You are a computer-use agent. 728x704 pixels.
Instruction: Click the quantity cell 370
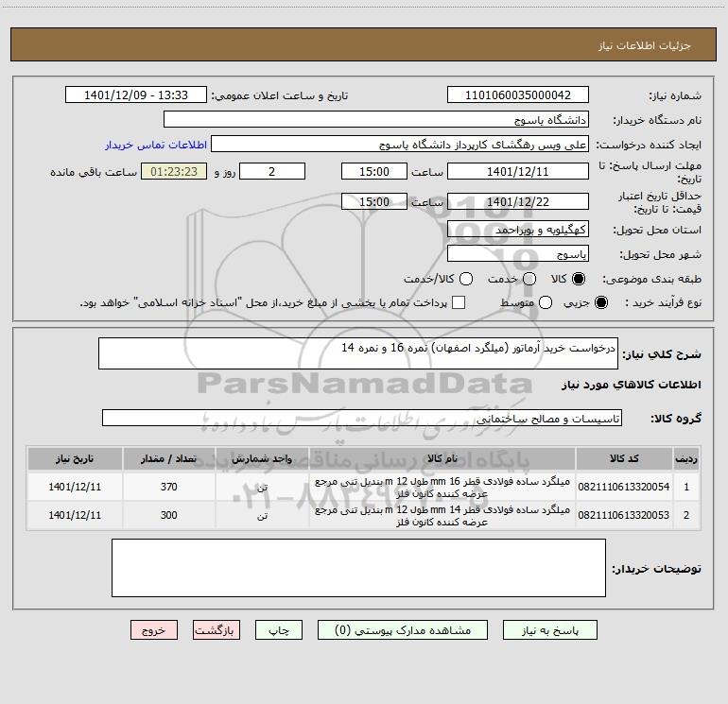[169, 487]
